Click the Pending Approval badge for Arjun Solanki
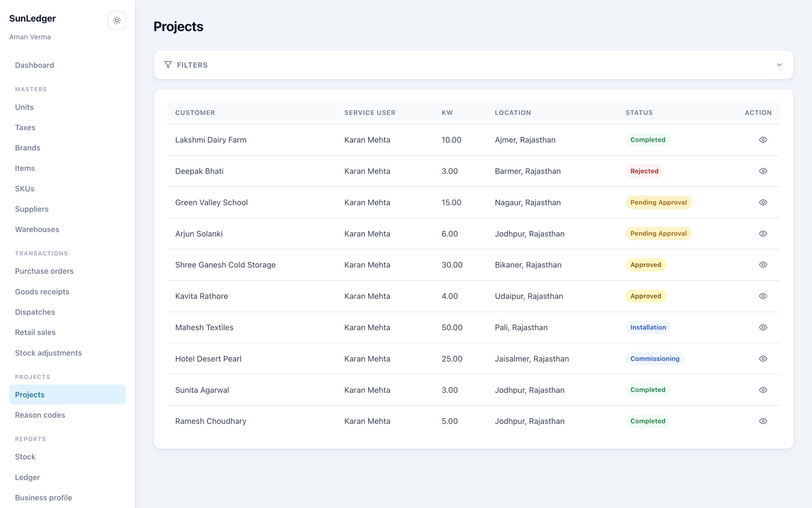Viewport: 812px width, 508px height. click(659, 233)
